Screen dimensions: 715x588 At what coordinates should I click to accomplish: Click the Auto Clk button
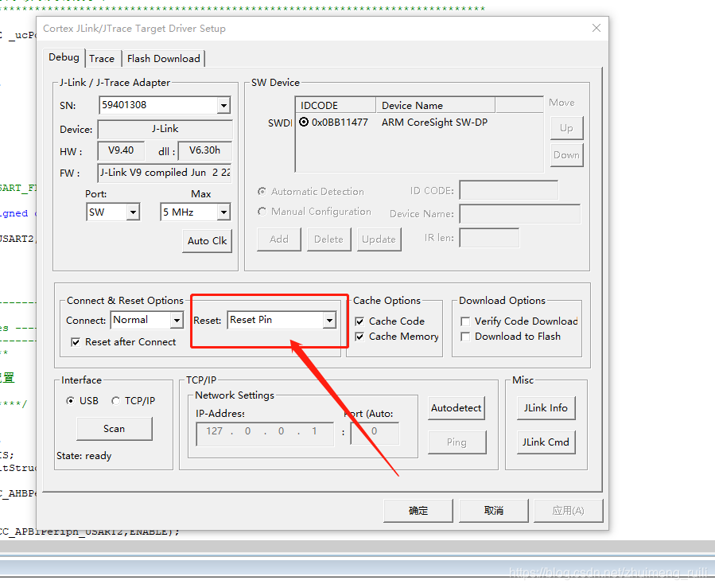(207, 241)
